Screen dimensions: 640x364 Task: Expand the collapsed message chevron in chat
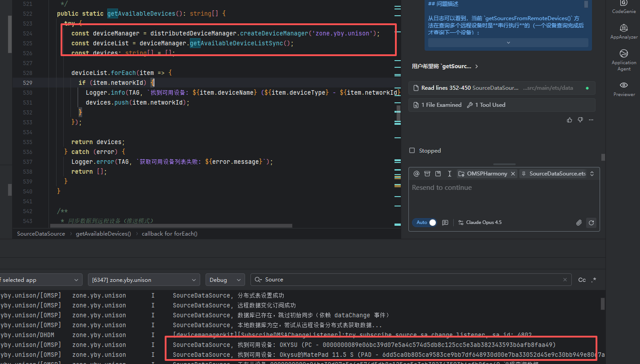[x=508, y=43]
